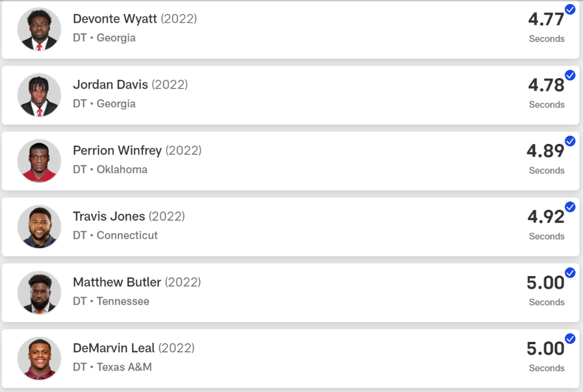This screenshot has width=583, height=392.
Task: Click verified badge next to Jordan Davis's 4.78
Action: (570, 75)
